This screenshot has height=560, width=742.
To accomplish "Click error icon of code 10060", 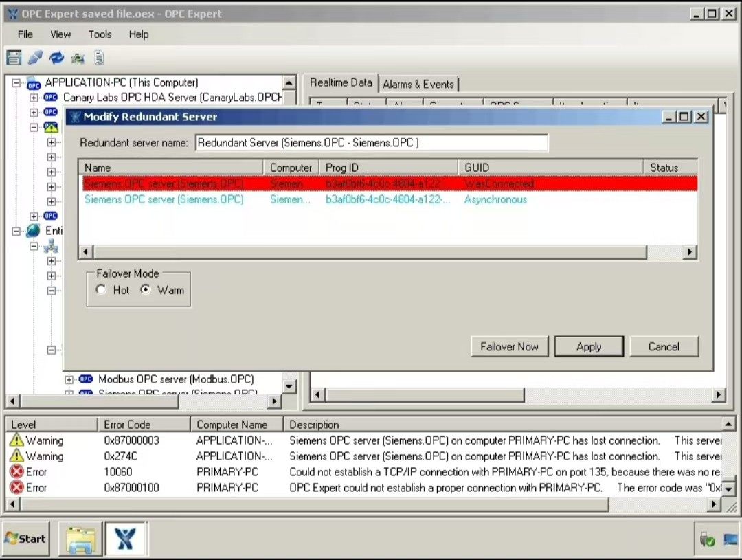I will (x=16, y=471).
